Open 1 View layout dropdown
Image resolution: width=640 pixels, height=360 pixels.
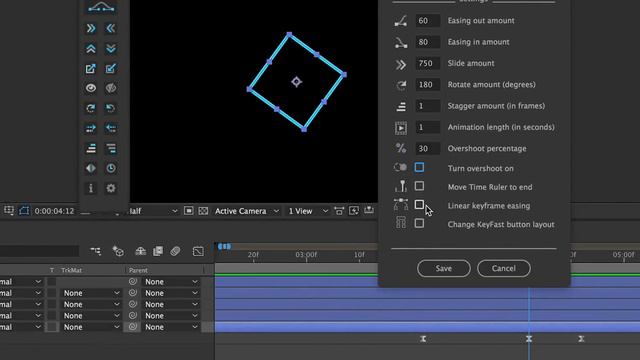[308, 211]
